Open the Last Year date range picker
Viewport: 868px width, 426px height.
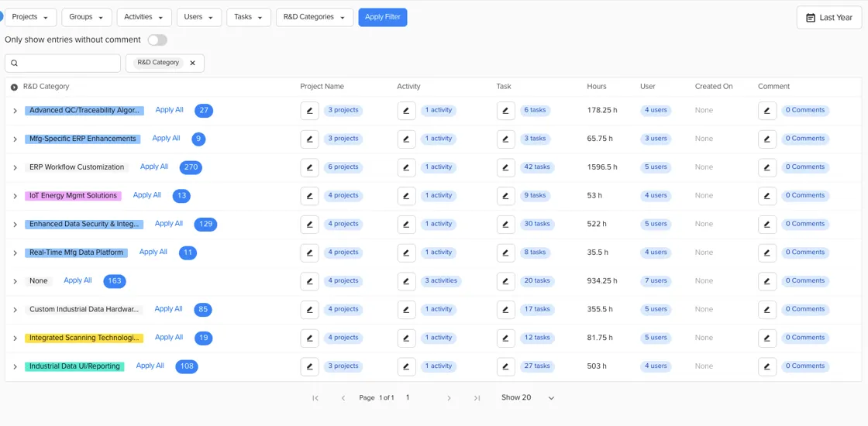829,18
